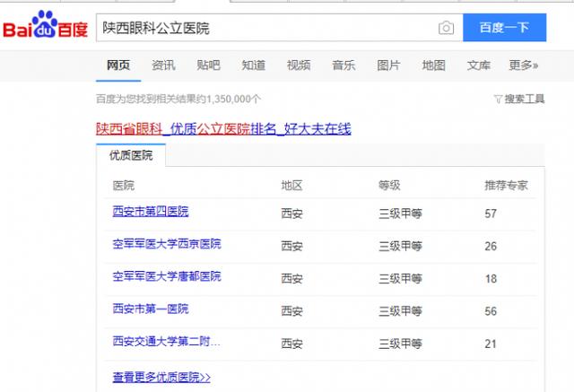Go to the 知道 tab
The height and width of the screenshot is (392, 574).
[x=253, y=65]
